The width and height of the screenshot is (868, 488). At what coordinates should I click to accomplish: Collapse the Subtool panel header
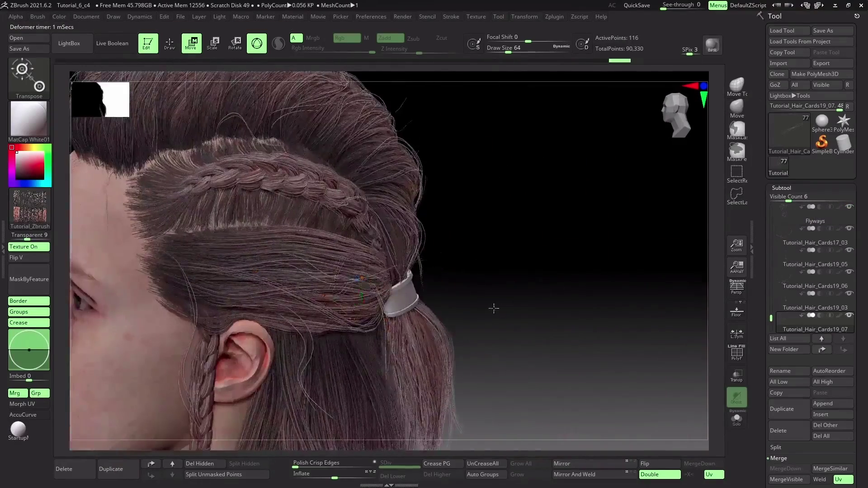pyautogui.click(x=781, y=188)
